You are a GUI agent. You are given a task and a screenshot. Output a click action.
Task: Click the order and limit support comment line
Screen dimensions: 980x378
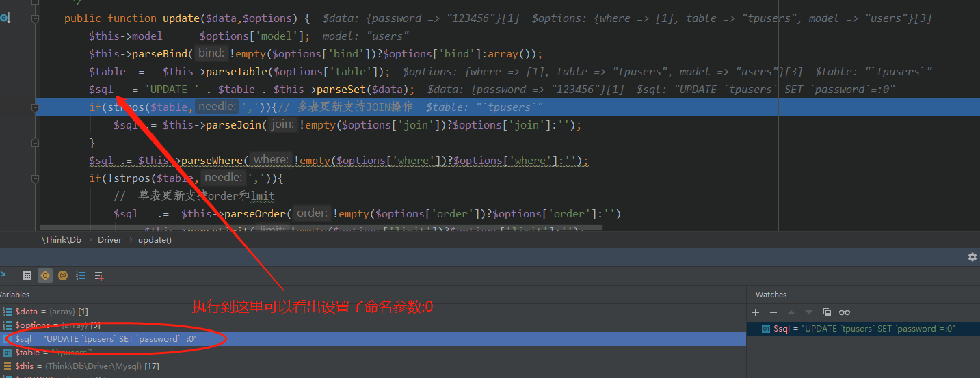point(194,195)
